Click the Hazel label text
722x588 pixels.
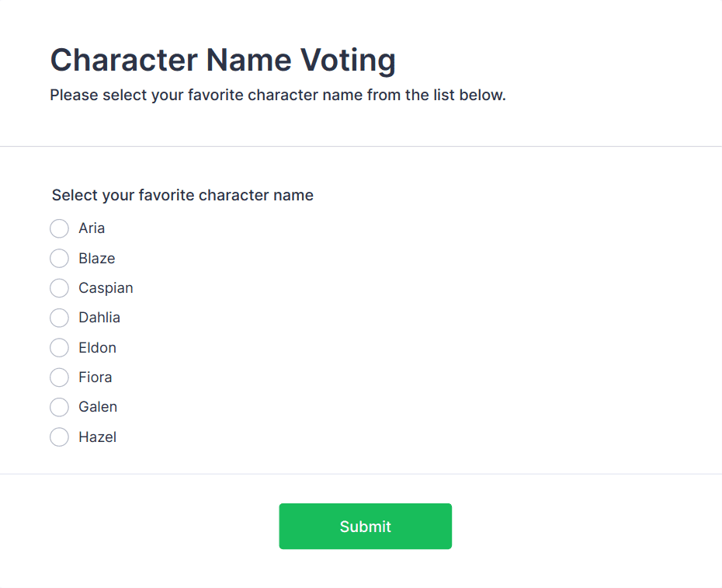(97, 437)
